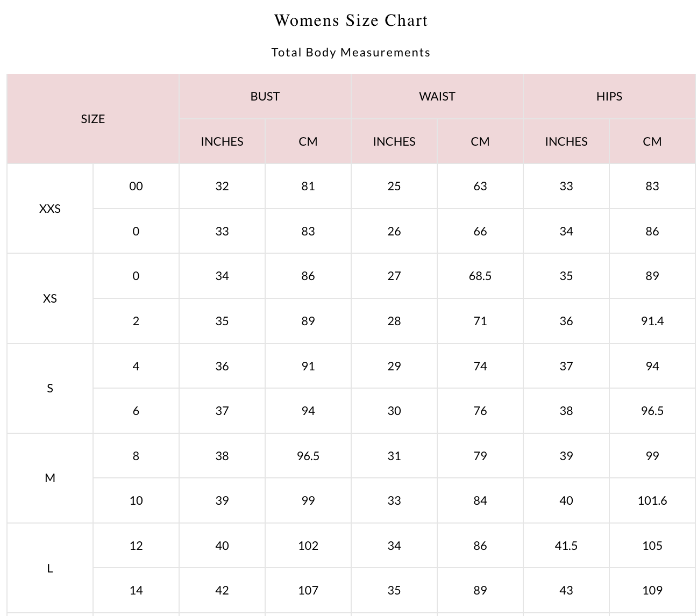Click the "Womens Size Chart" title
The width and height of the screenshot is (697, 616).
[x=351, y=20]
